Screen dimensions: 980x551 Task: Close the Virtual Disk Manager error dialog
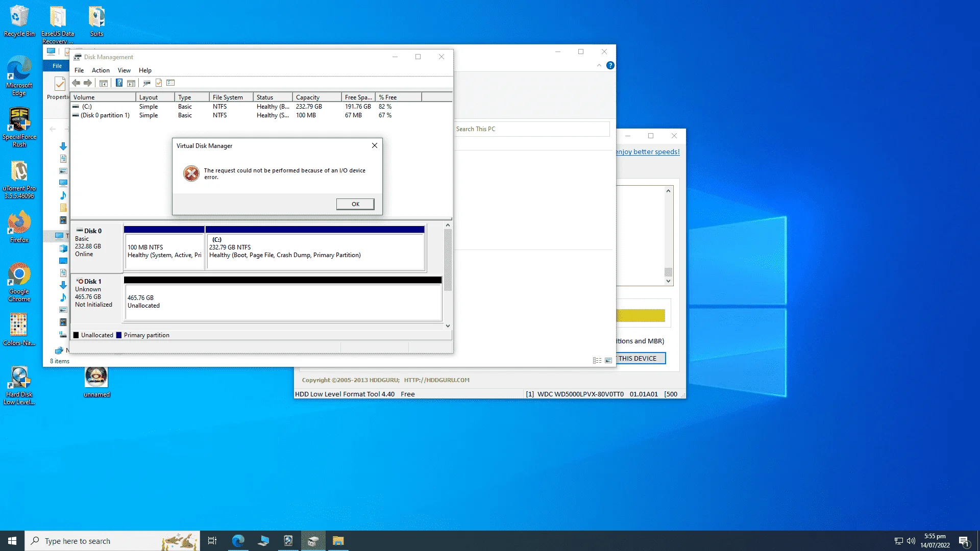click(x=375, y=145)
